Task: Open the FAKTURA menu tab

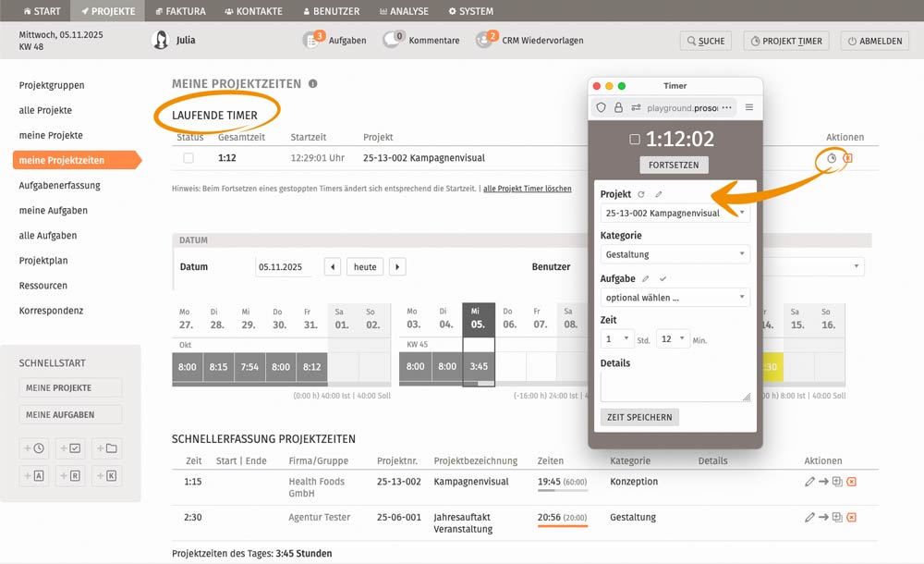Action: (x=180, y=11)
